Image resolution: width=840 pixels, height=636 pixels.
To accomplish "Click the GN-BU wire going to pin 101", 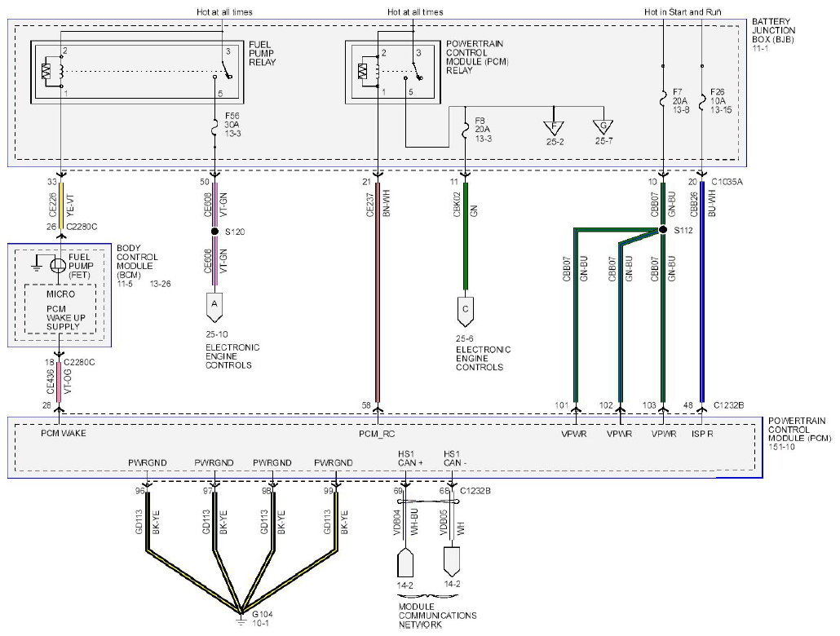I will click(576, 316).
